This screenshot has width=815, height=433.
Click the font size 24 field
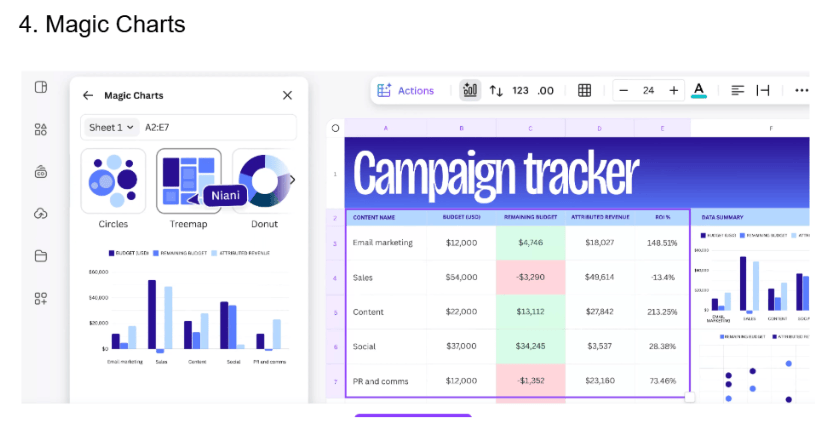649,90
